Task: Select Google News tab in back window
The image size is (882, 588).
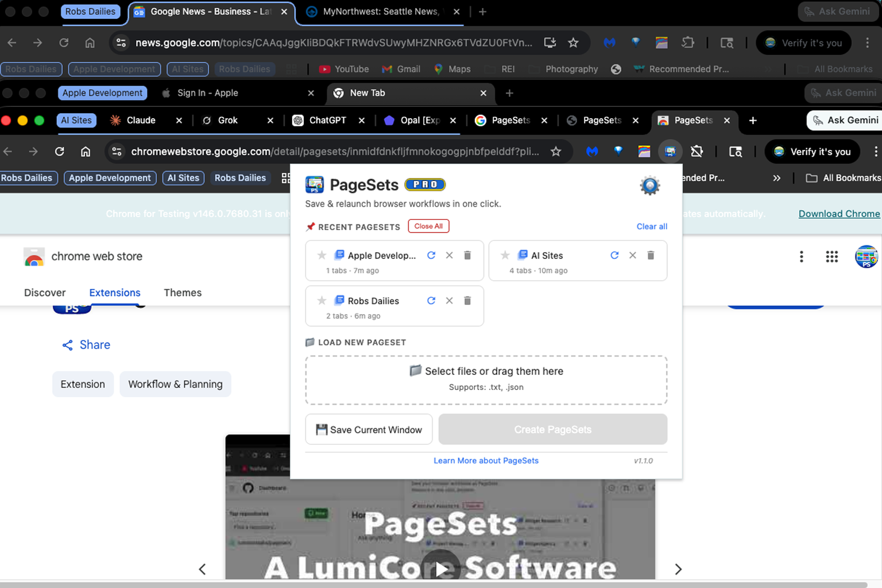Action: (211, 11)
